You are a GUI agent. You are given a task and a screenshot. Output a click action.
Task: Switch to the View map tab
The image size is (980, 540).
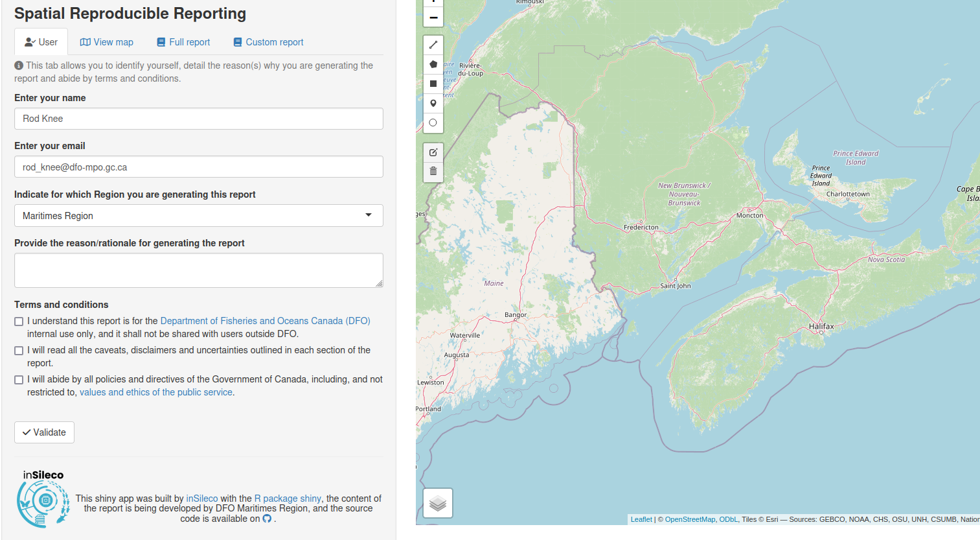107,42
